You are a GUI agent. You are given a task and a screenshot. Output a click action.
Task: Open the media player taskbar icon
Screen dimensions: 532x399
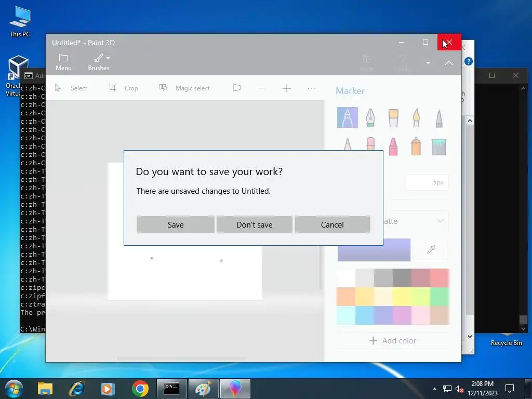pyautogui.click(x=108, y=389)
